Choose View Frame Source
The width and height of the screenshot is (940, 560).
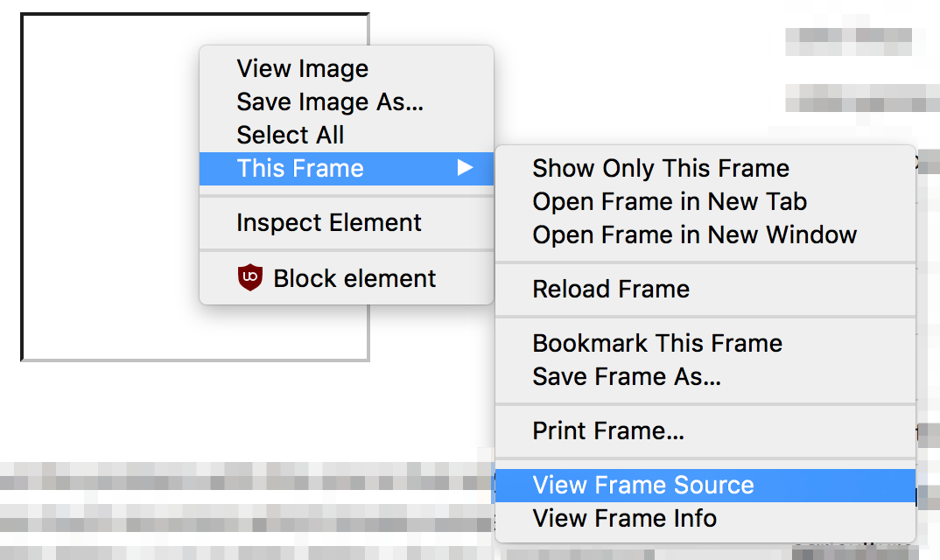coord(705,485)
